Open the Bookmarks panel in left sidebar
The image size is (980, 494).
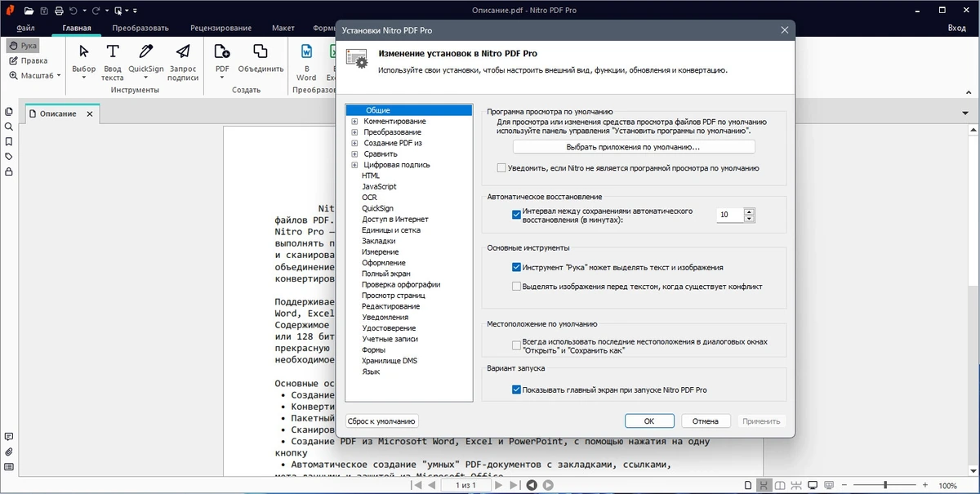(9, 141)
